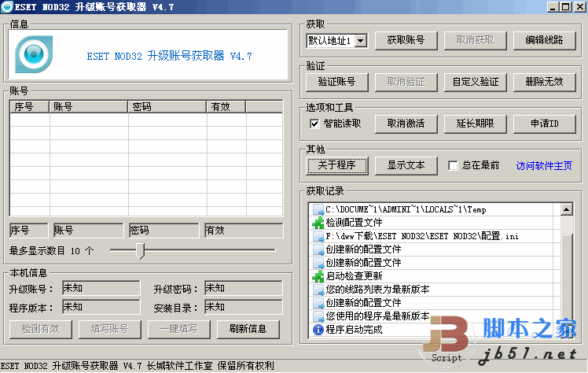Toggle the 智能读取 checkbox
This screenshot has width=588, height=373.
314,124
